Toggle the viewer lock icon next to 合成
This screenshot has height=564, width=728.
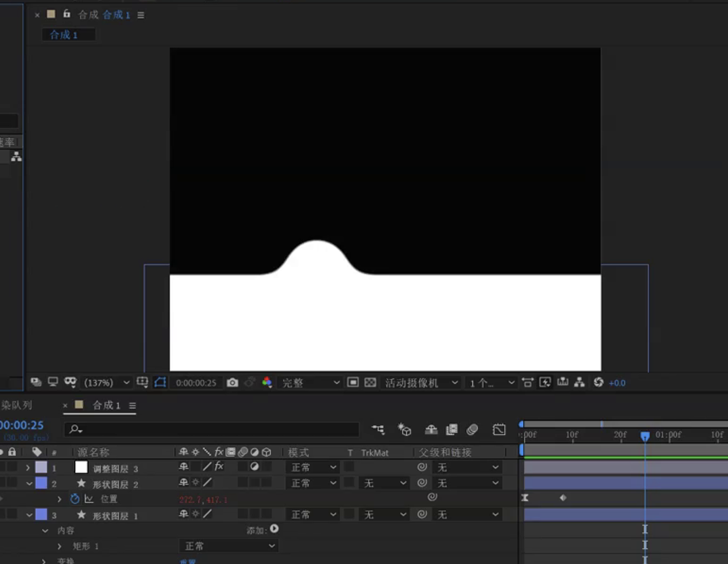pos(67,14)
